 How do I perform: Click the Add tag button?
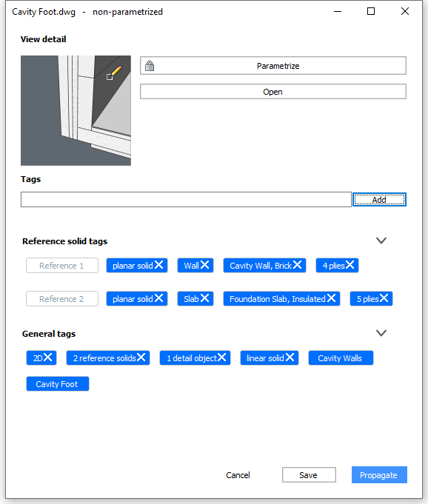(x=379, y=200)
